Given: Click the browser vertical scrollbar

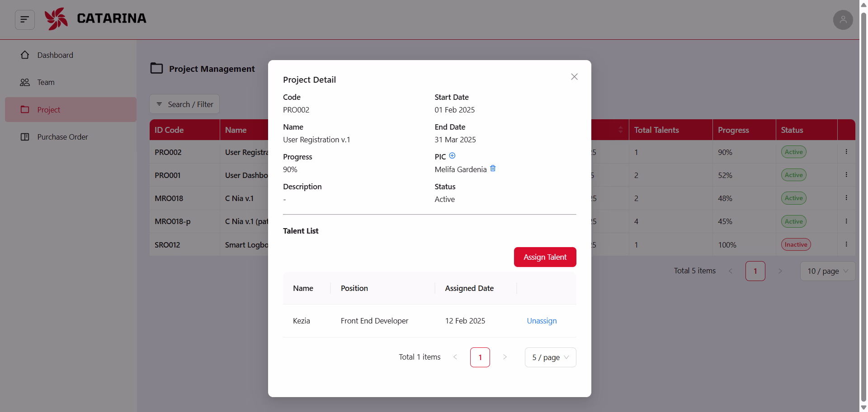Looking at the screenshot, I should coord(863,203).
